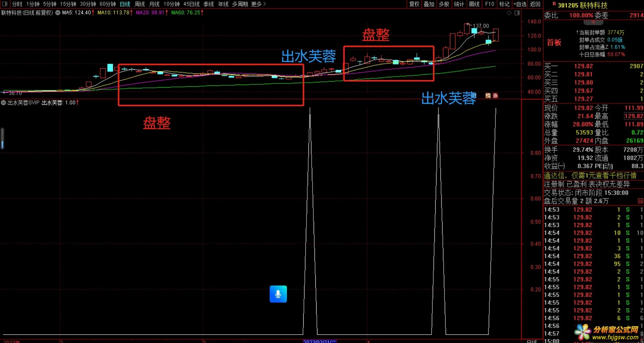644x343 pixels.
Task: Click the 叠加 overlay button
Action: (x=429, y=4)
